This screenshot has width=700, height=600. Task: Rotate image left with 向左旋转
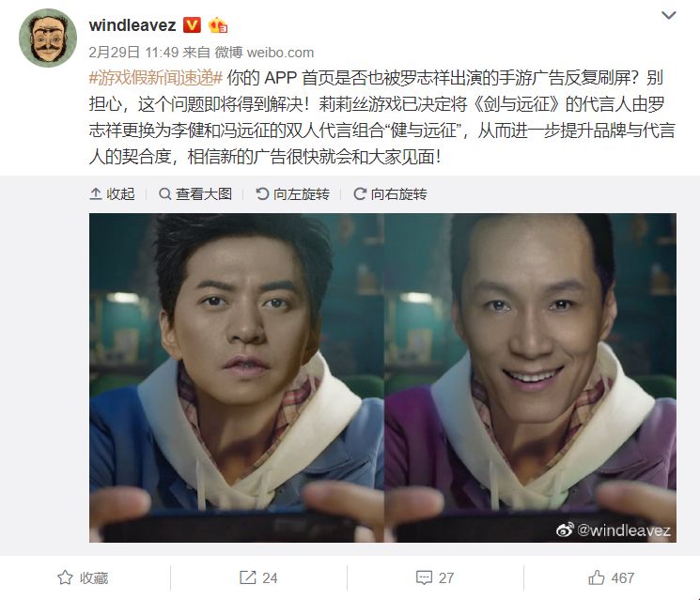(293, 194)
